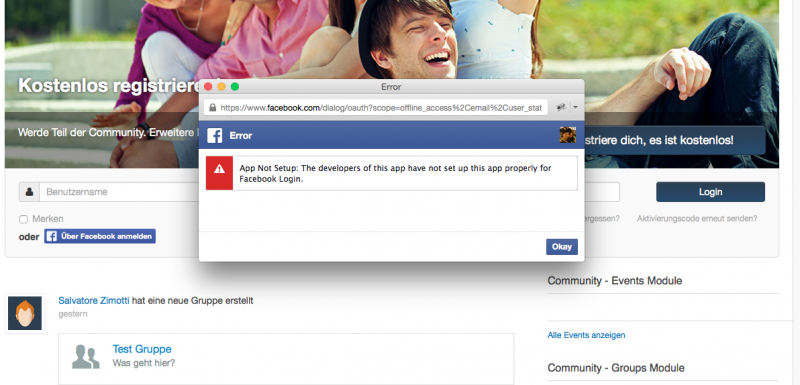Close the Error popup window with red button
This screenshot has height=385, width=800.
coord(208,87)
